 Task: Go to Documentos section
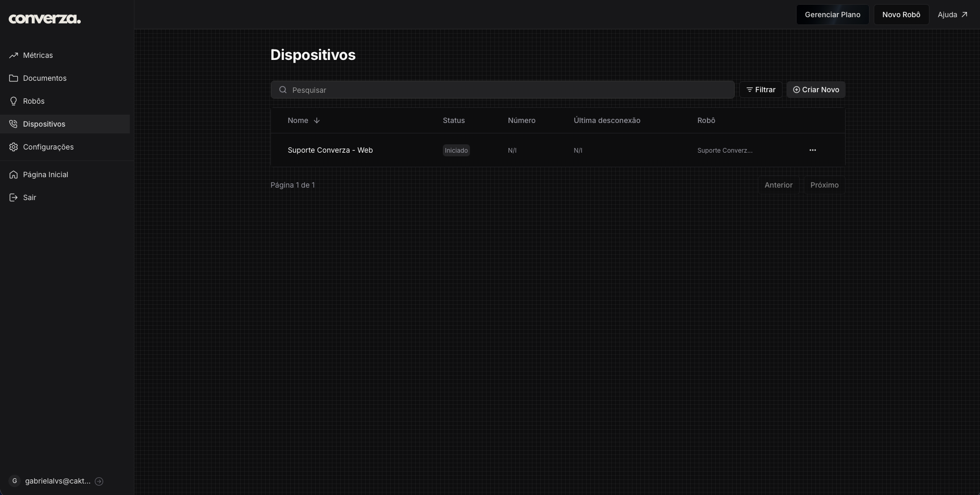point(65,78)
